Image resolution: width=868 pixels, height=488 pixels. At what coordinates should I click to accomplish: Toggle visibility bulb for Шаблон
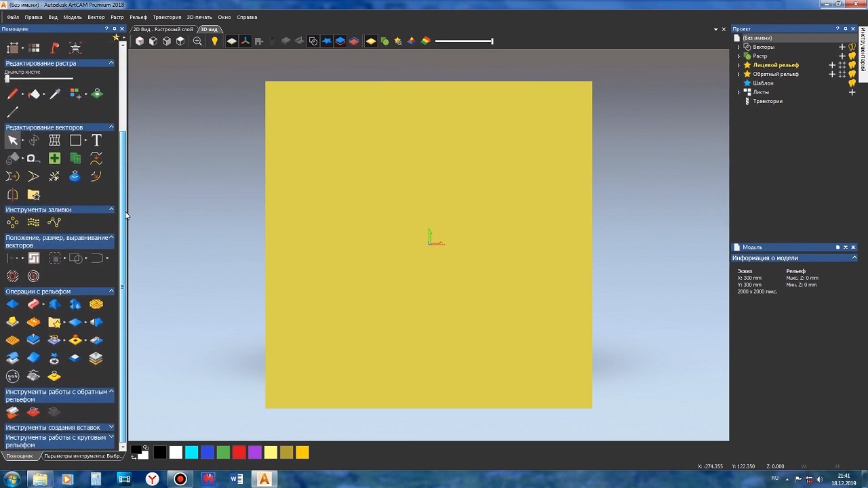pos(852,83)
